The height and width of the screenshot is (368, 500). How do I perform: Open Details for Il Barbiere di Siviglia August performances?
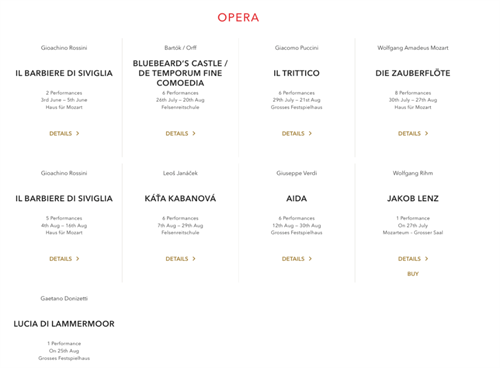[x=64, y=259]
